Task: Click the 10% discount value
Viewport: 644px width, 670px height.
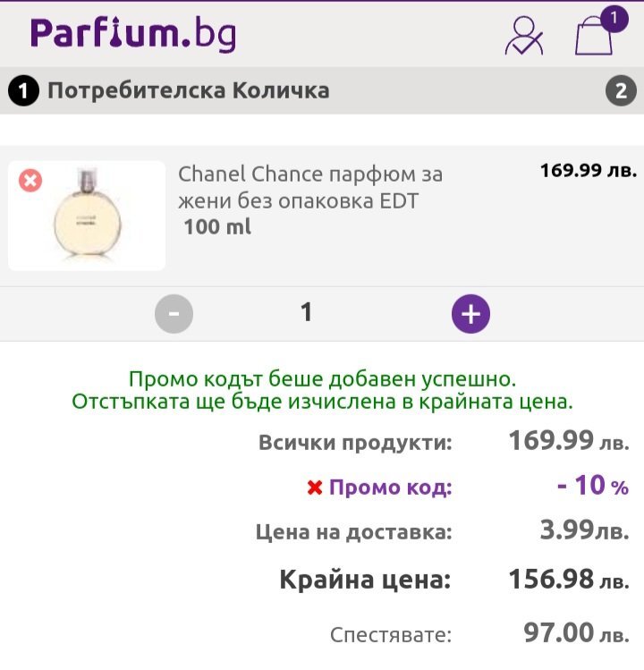Action: (592, 486)
